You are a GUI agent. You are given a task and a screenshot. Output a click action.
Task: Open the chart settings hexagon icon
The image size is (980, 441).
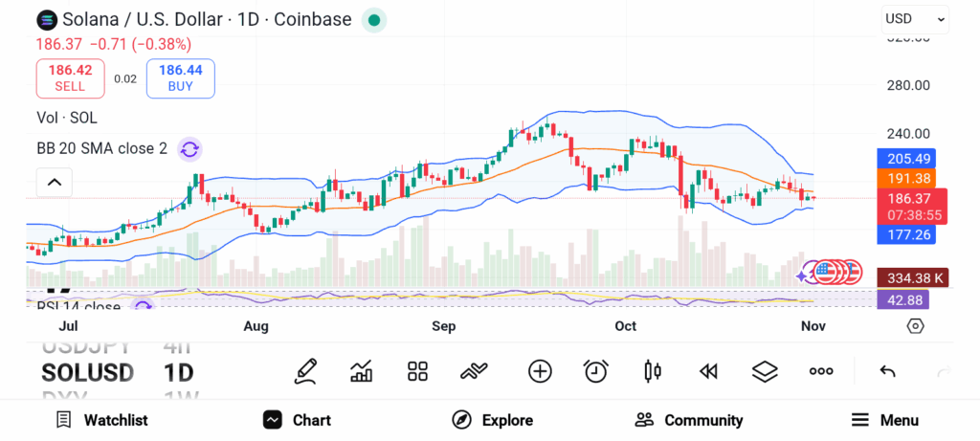coord(915,326)
